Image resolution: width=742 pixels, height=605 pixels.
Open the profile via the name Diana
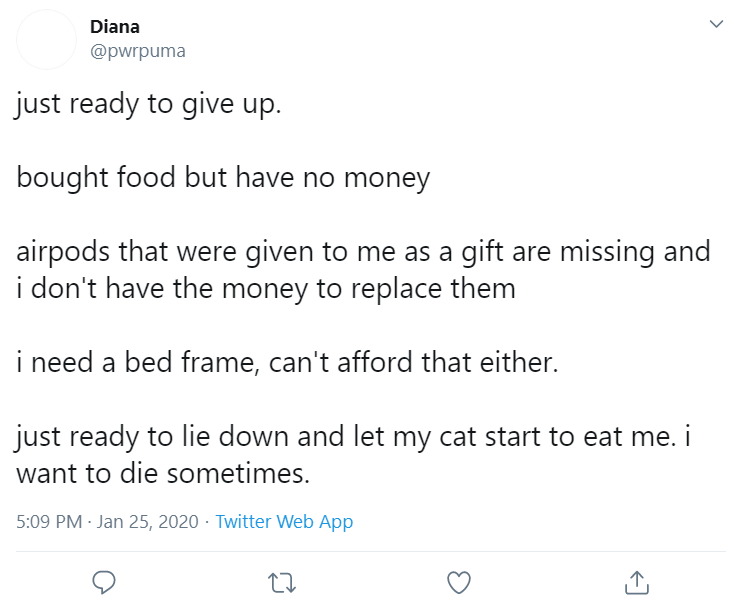115,27
